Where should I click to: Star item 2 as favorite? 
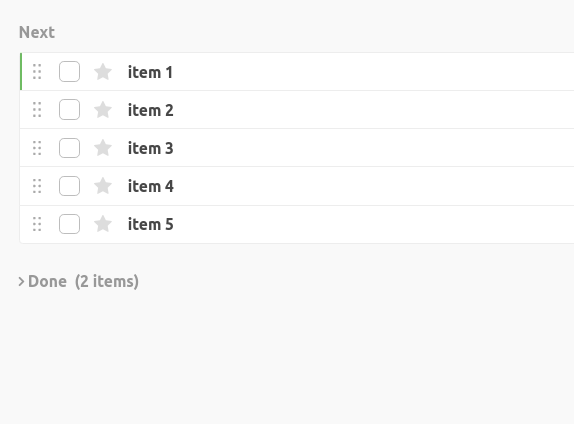click(103, 110)
